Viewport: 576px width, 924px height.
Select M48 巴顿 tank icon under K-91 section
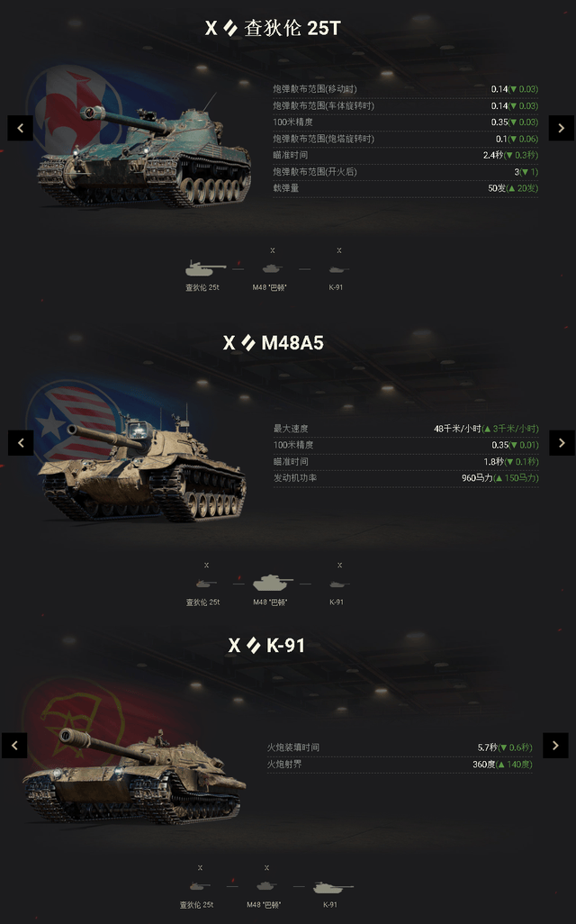tap(266, 885)
